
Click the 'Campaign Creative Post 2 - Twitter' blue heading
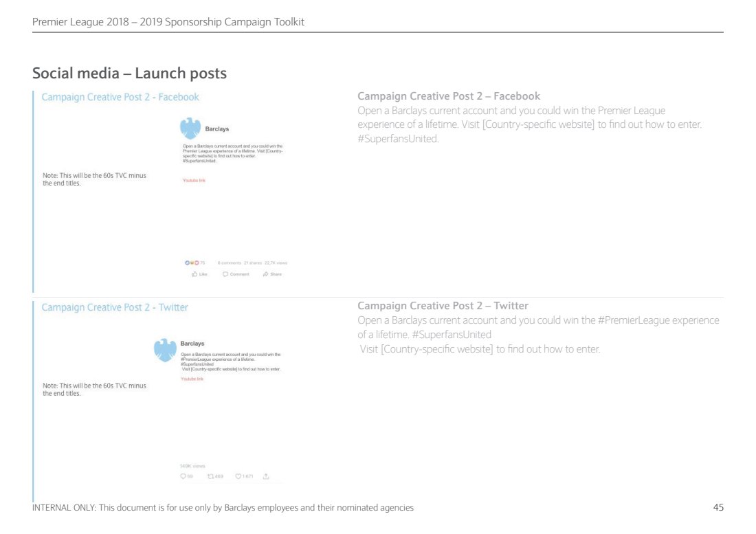pyautogui.click(x=115, y=307)
